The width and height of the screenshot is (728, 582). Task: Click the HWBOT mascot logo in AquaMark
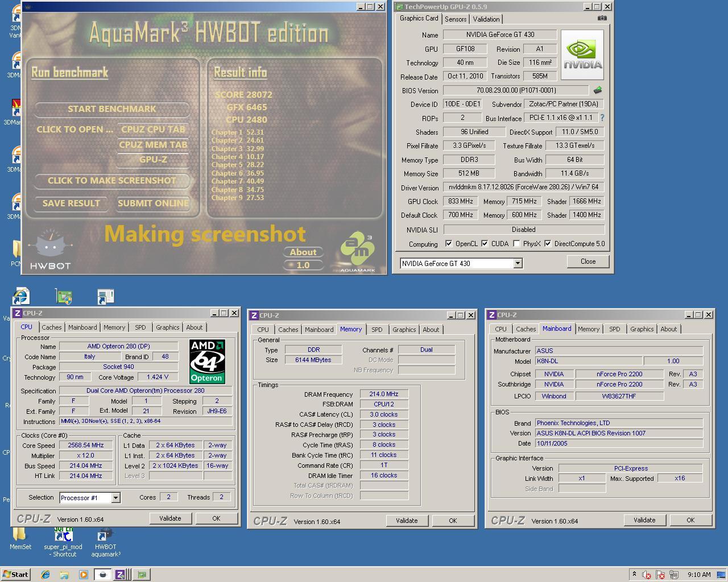point(50,248)
